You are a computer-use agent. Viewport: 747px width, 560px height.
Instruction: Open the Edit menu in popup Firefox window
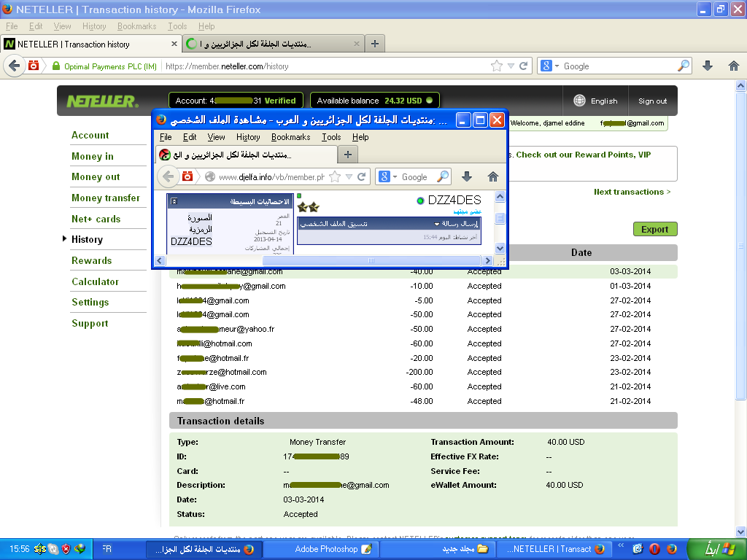point(190,137)
